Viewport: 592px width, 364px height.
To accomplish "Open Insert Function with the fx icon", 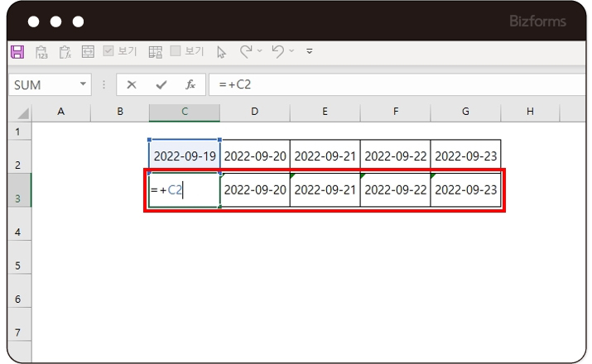I will coord(190,84).
